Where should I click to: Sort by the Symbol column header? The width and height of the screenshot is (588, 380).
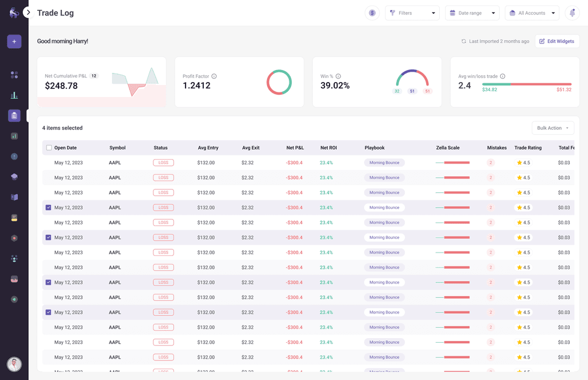(x=117, y=148)
